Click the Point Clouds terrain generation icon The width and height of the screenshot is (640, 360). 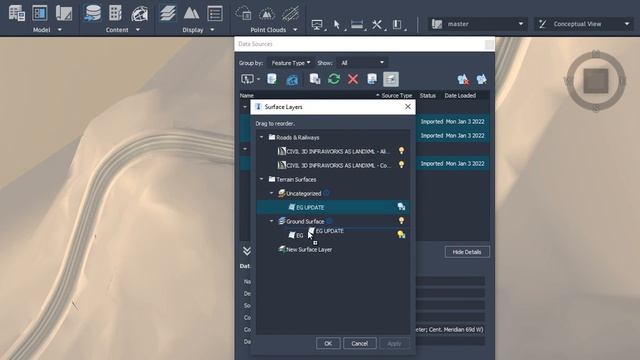coord(267,13)
